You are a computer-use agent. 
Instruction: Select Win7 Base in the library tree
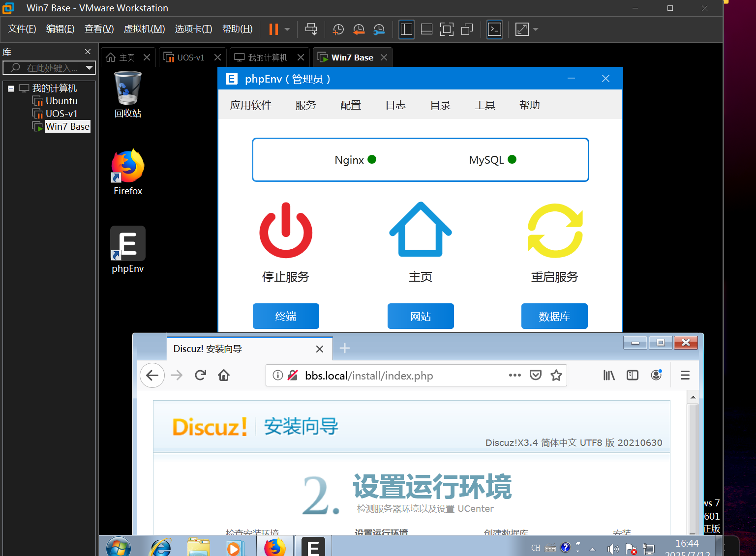[x=67, y=126]
